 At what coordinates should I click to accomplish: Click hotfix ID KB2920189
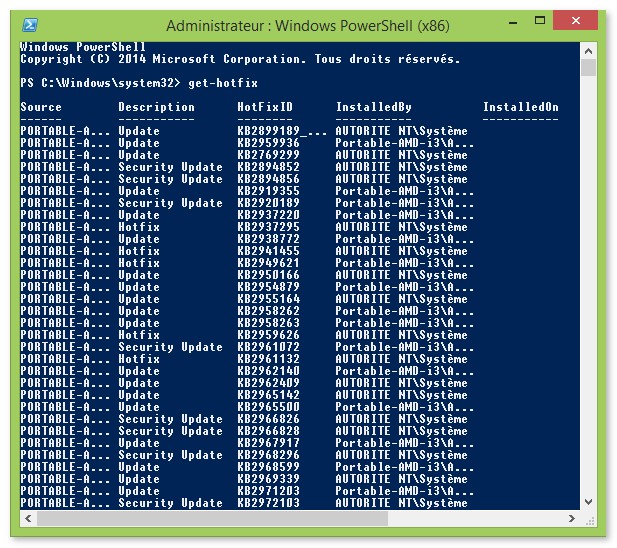268,203
